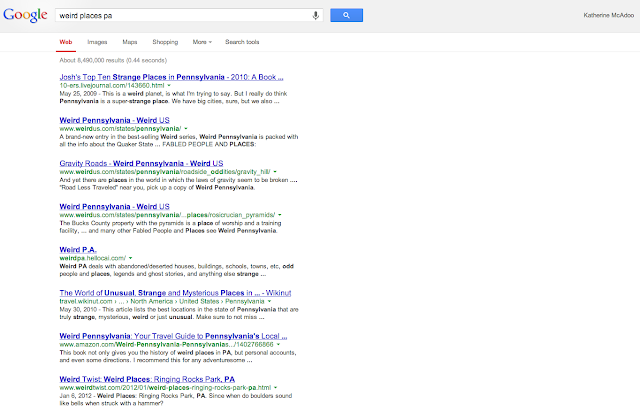Switch to the Images tab
The width and height of the screenshot is (640, 411).
(x=97, y=42)
